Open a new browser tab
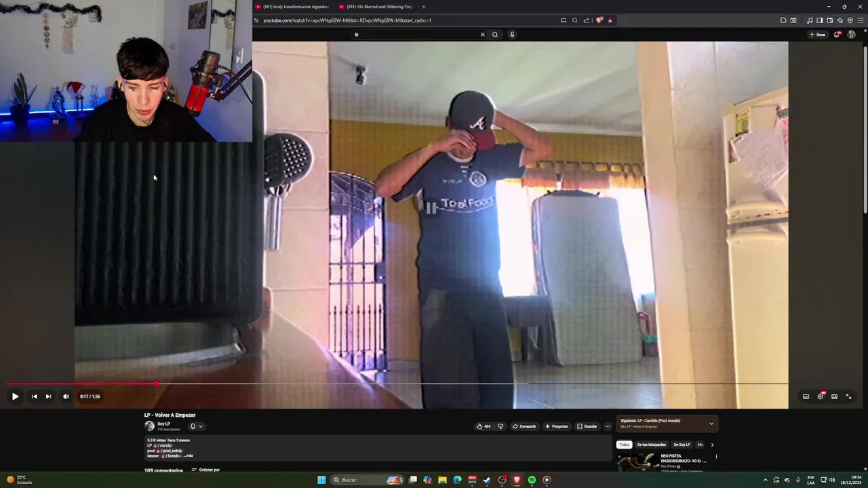This screenshot has height=488, width=868. coord(424,7)
